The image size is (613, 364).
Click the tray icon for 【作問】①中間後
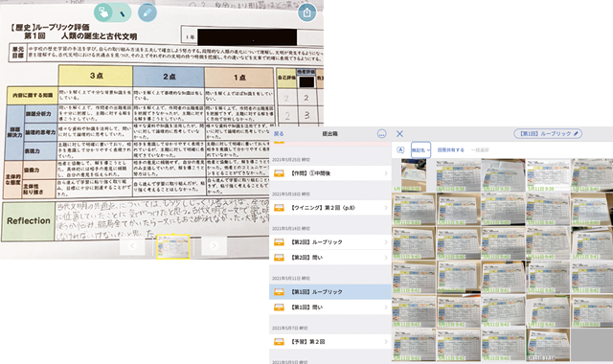279,173
